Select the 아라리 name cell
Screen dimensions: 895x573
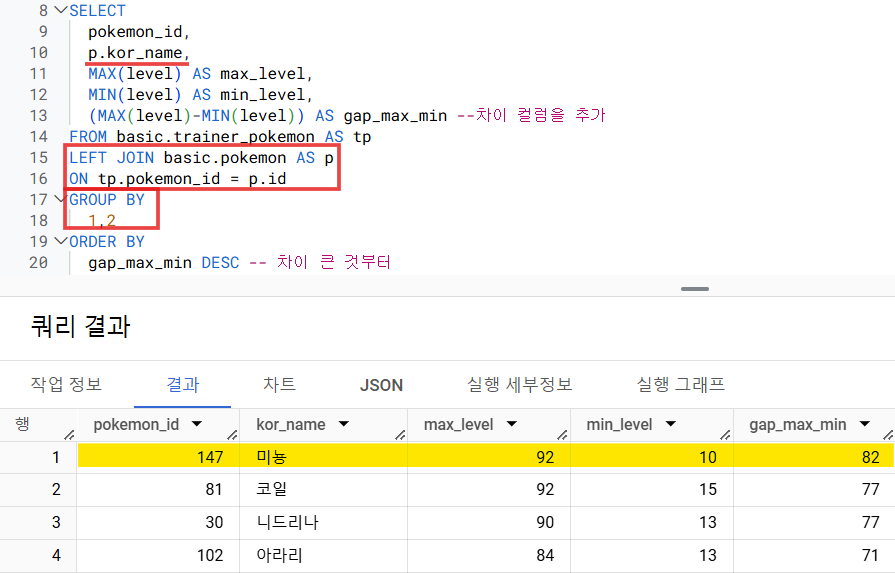click(323, 554)
